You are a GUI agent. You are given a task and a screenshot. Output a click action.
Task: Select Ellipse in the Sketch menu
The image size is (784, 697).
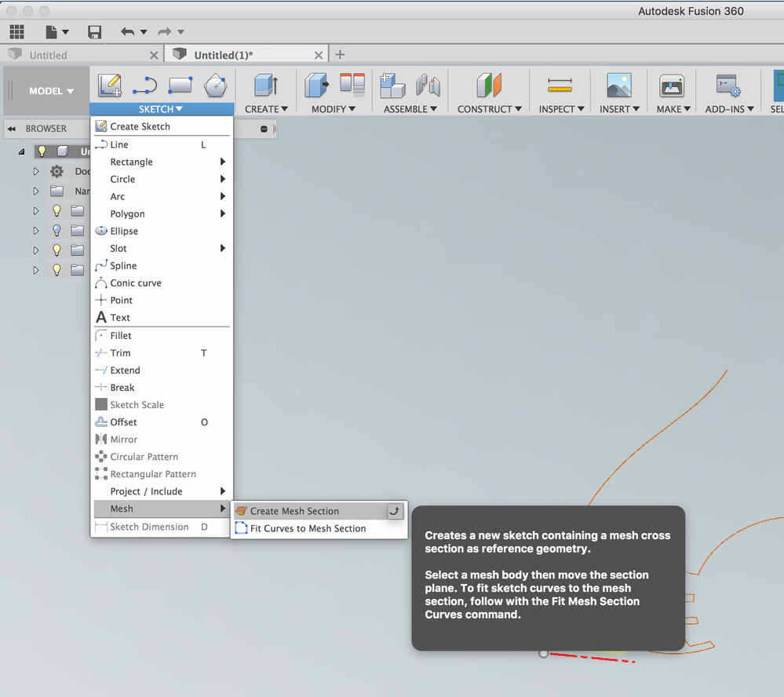tap(162, 231)
